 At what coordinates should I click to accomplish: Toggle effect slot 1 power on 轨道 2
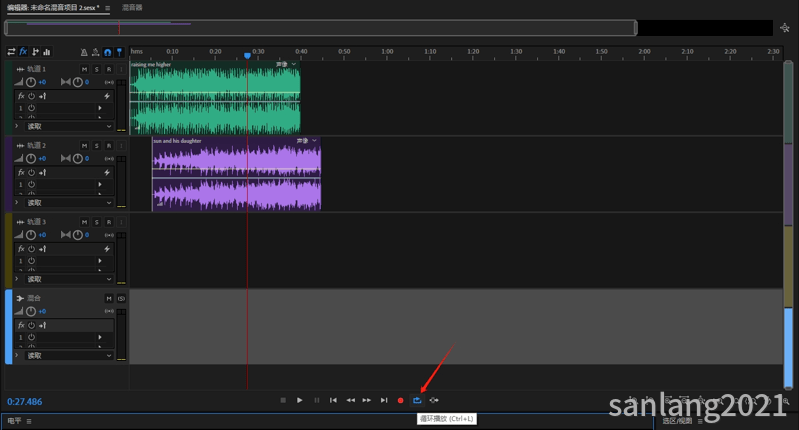32,184
